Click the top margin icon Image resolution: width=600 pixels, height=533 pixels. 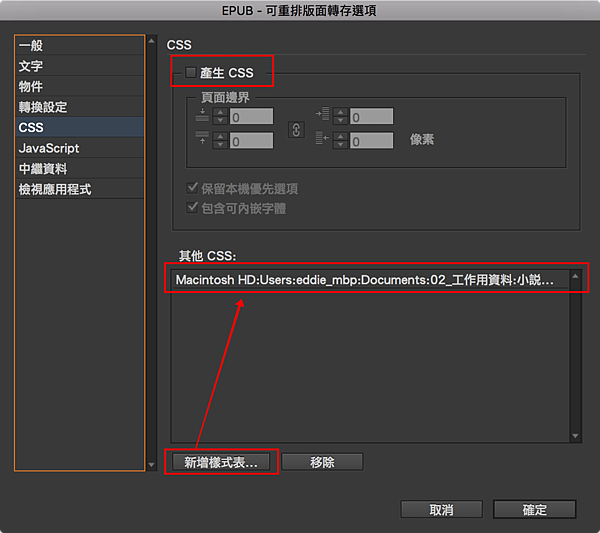[202, 115]
